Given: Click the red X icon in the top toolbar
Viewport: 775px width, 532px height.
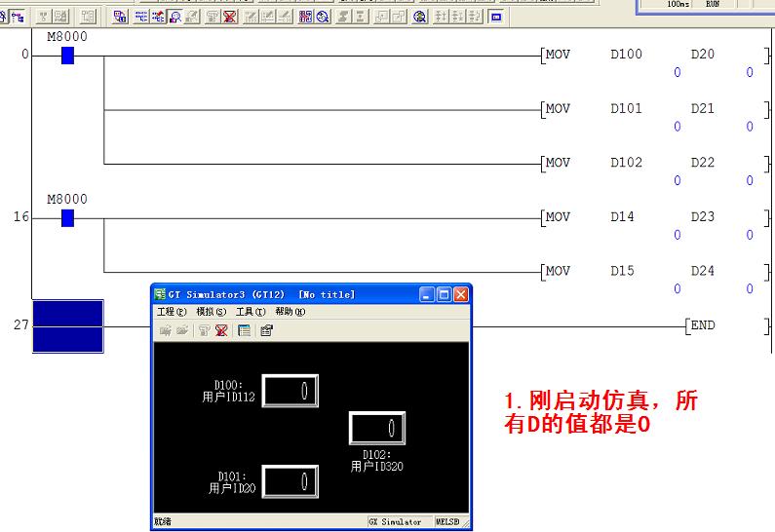Looking at the screenshot, I should [x=229, y=17].
